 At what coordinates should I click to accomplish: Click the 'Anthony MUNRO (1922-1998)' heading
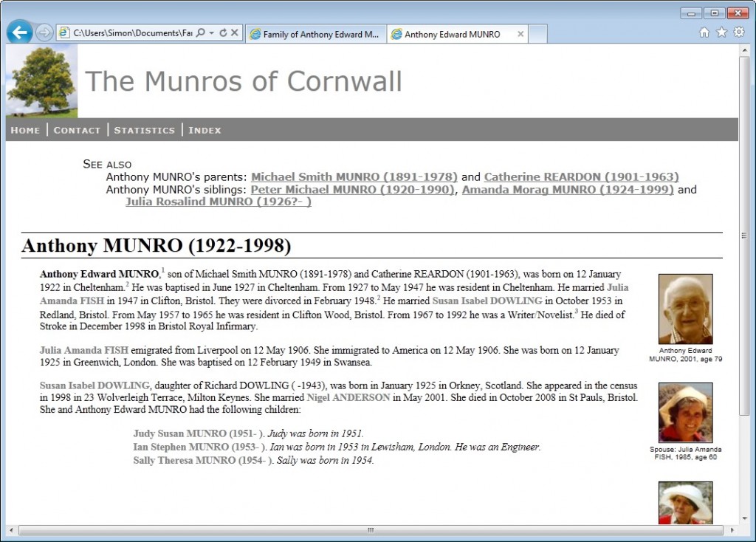point(157,245)
